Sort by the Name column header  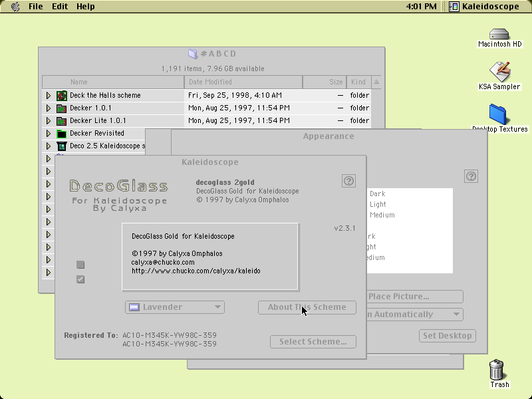(x=113, y=82)
